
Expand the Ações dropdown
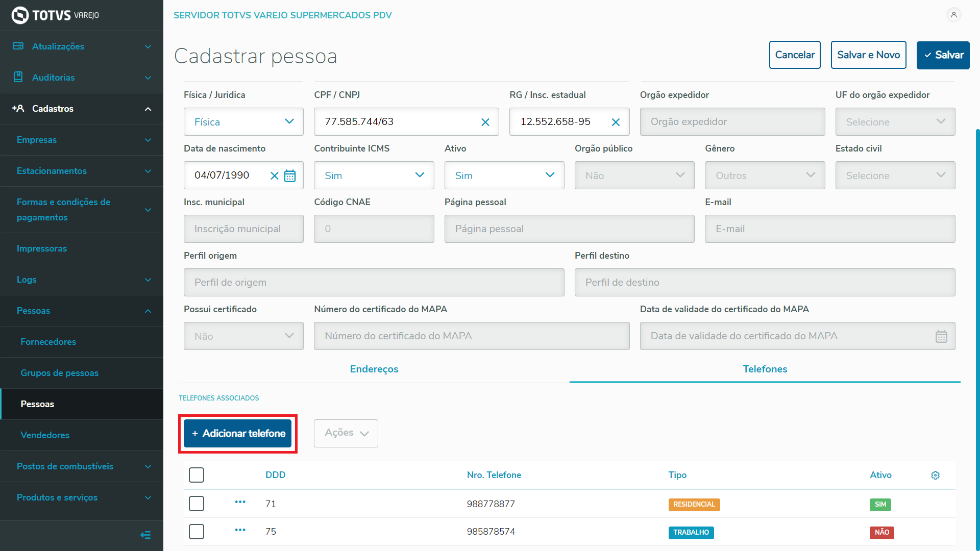pyautogui.click(x=346, y=433)
